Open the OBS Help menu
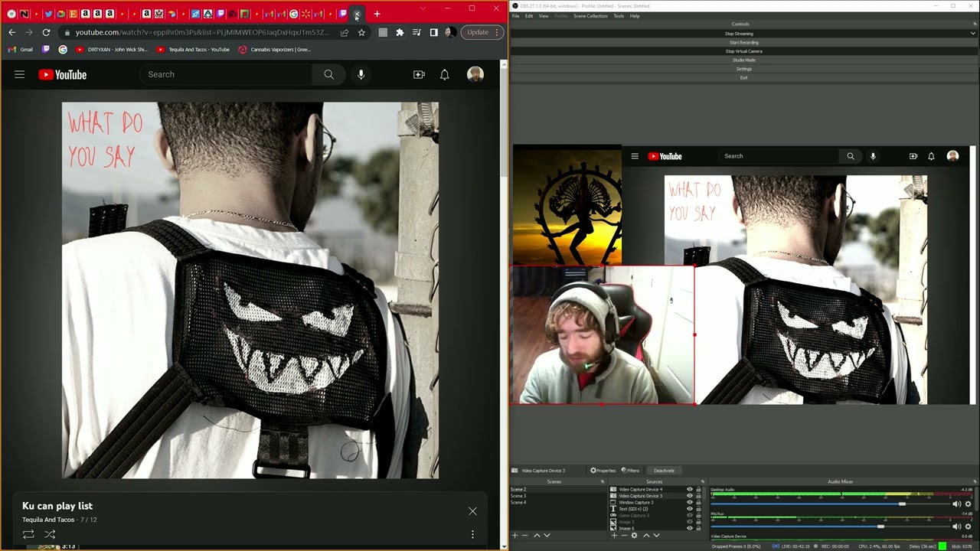980x551 pixels. pos(635,16)
